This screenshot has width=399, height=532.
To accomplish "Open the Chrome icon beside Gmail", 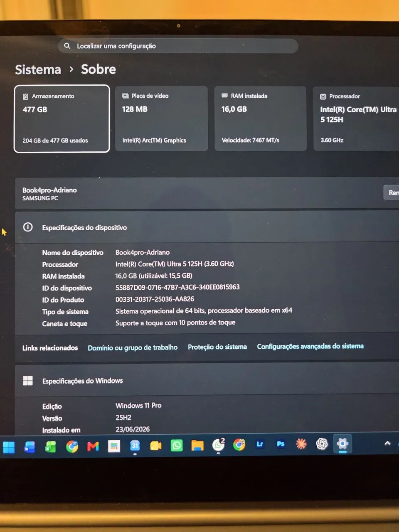I will coord(72,447).
